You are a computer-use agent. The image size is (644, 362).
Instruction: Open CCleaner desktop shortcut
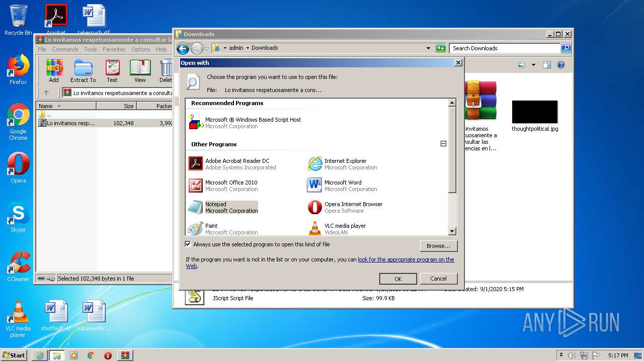[18, 266]
